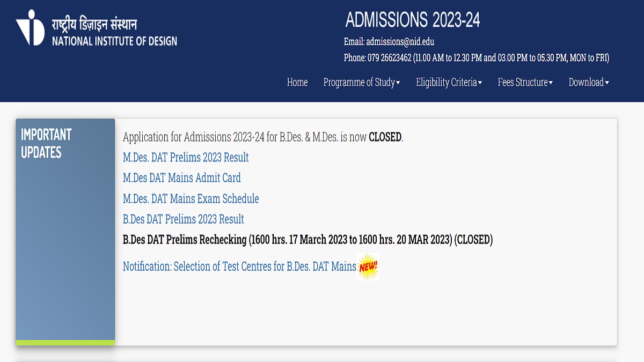Click the Programme of Study caret arrow
Viewport: 644px width, 362px height.
(398, 83)
